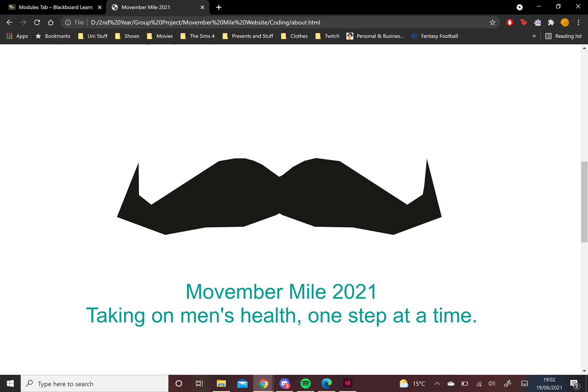
Task: Show hidden system tray icons
Action: click(437, 383)
